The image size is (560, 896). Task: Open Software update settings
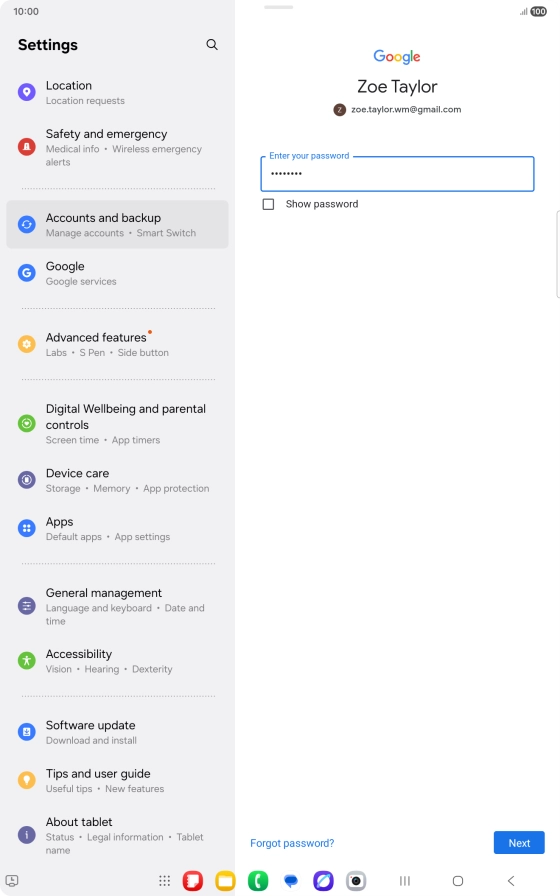coord(117,731)
